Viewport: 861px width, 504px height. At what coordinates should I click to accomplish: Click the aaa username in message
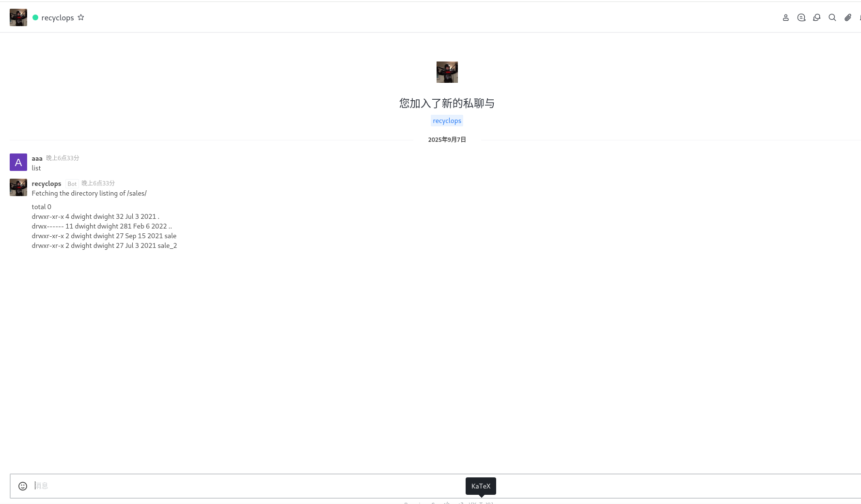pos(37,158)
